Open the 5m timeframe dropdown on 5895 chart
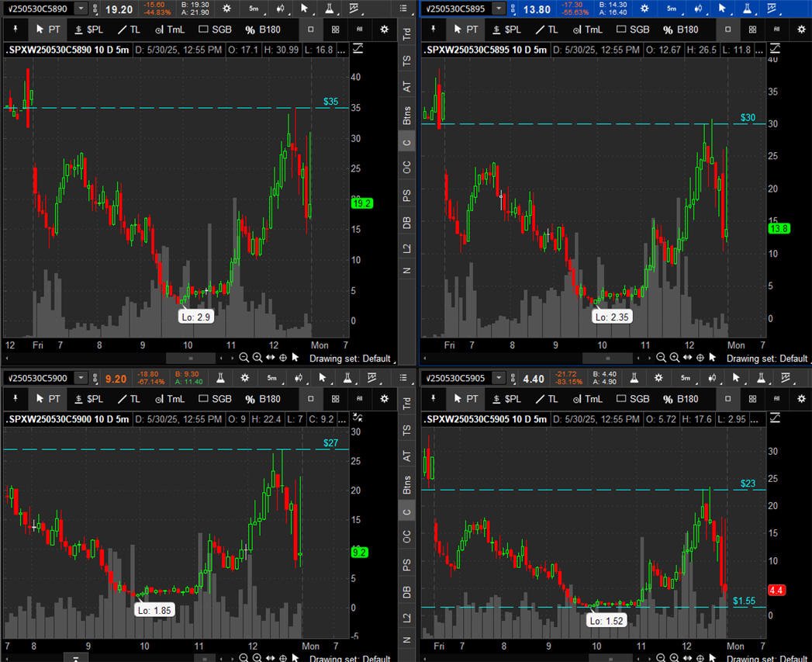Screen dimensions: 812x662 click(672, 9)
